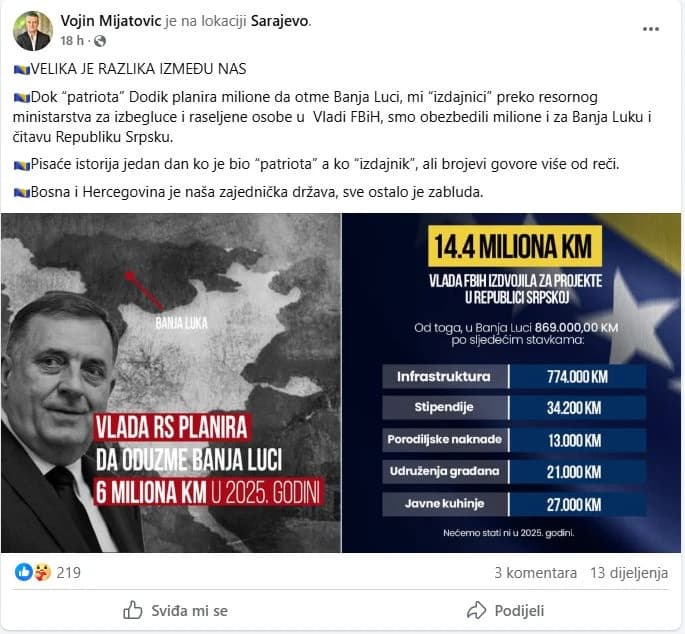This screenshot has width=685, height=634.
Task: Click the thumbs-up Sviđa mi se icon
Action: pos(133,610)
